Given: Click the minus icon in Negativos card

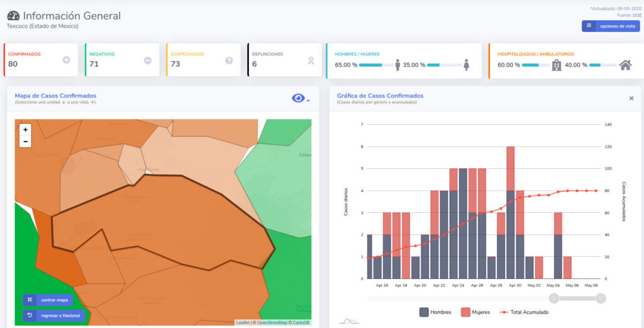Looking at the screenshot, I should [x=148, y=60].
